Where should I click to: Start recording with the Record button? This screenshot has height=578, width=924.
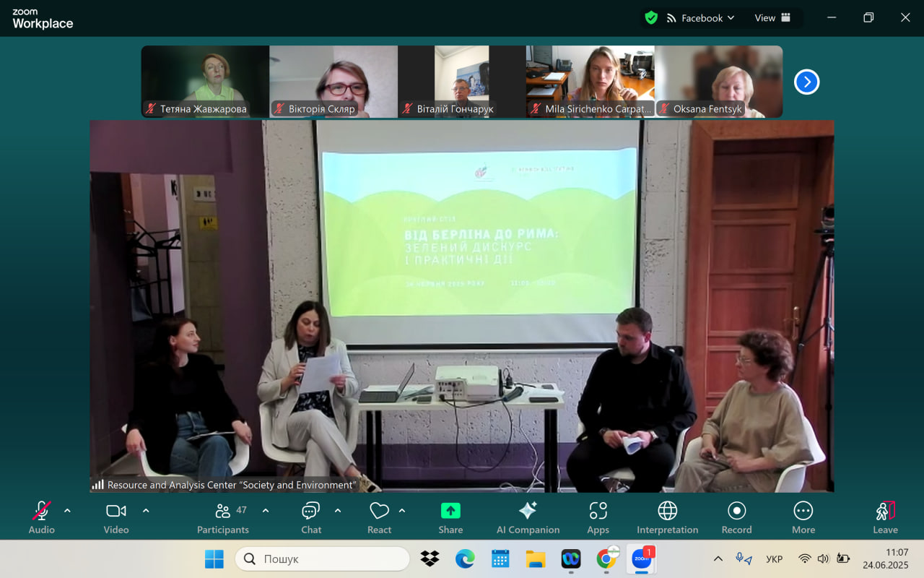click(x=736, y=512)
